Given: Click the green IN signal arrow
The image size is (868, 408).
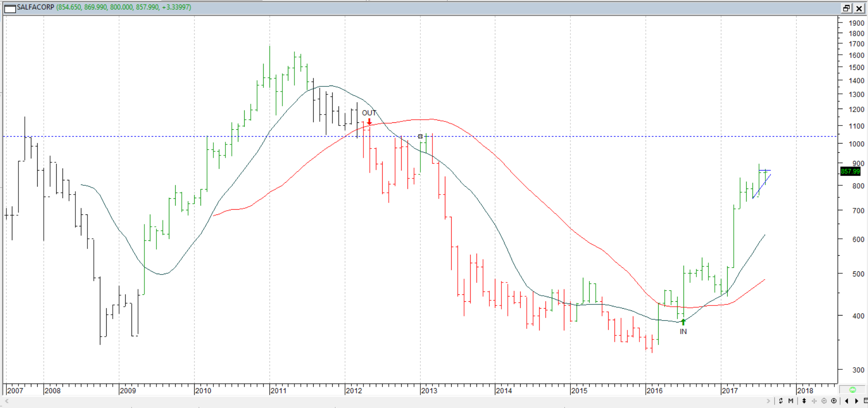Looking at the screenshot, I should click(x=683, y=322).
